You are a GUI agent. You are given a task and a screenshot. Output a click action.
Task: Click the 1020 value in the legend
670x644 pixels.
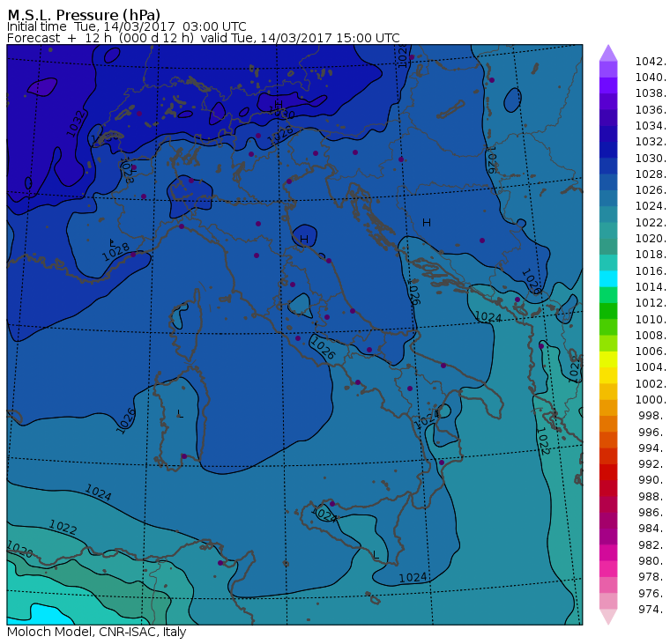[651, 238]
